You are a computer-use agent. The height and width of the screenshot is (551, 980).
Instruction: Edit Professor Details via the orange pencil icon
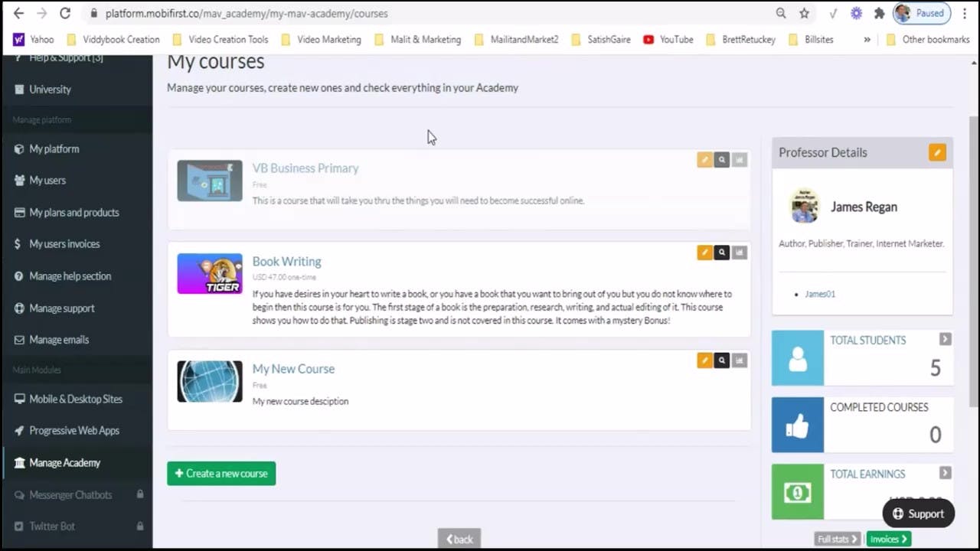(937, 152)
